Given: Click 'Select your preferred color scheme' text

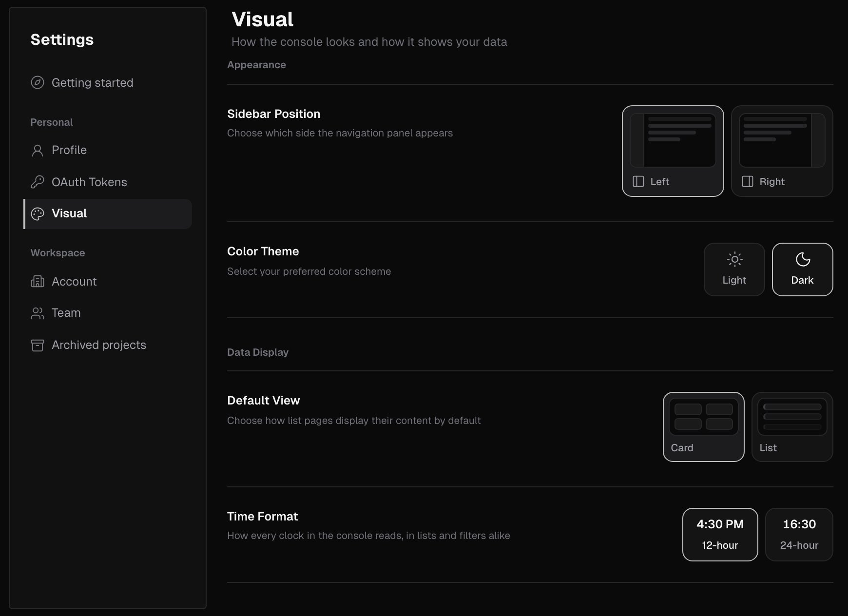Looking at the screenshot, I should click(x=309, y=271).
